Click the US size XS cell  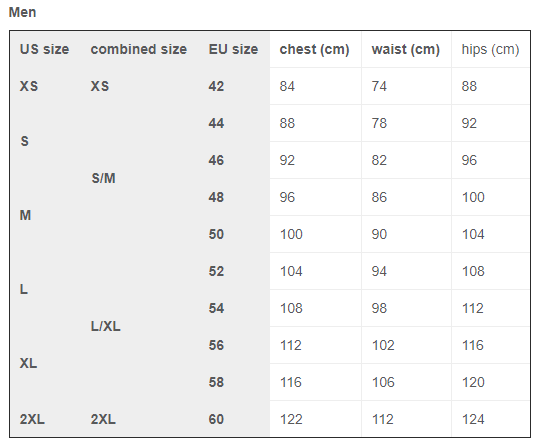(29, 86)
